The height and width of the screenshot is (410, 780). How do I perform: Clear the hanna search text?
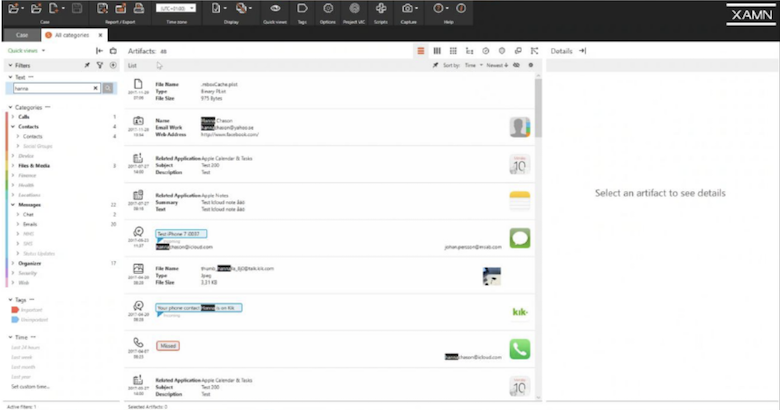coord(96,88)
